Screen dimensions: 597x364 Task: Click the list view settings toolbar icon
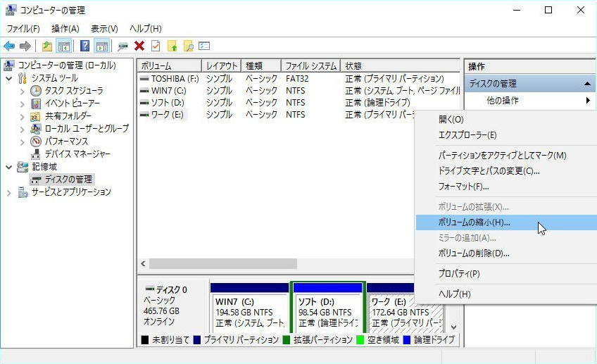coord(204,46)
